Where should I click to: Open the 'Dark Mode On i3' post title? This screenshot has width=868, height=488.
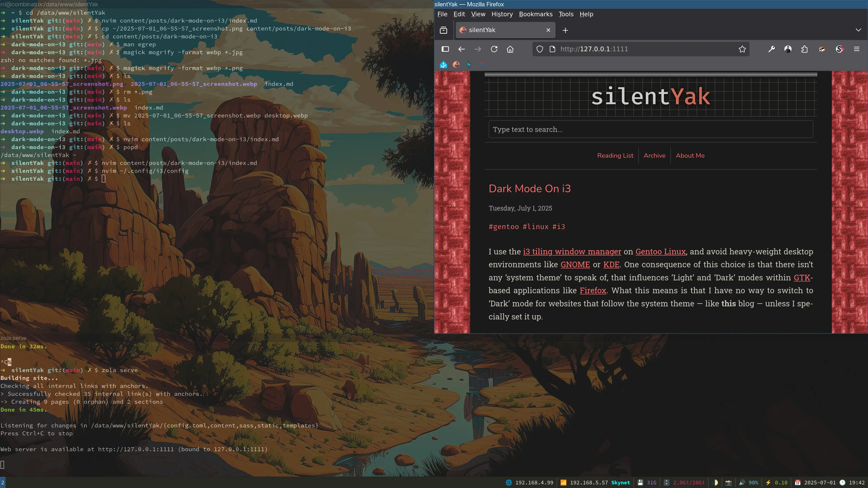[529, 189]
